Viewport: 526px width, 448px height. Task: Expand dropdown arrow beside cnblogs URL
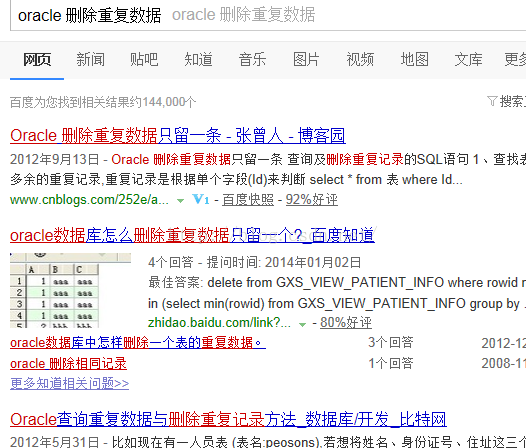180,201
